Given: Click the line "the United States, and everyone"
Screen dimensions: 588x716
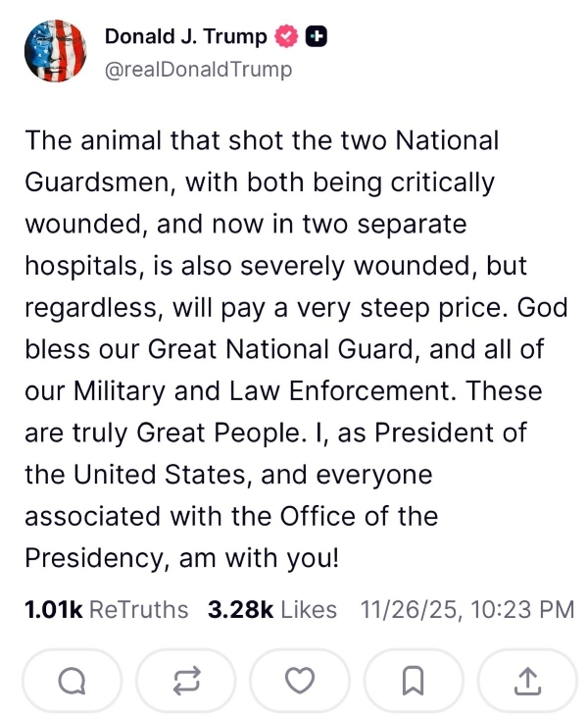Looking at the screenshot, I should tap(227, 474).
